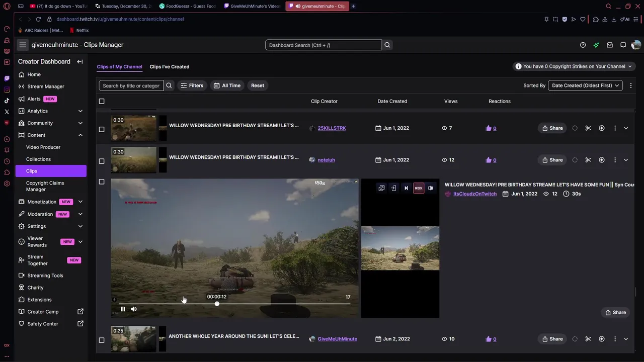Open the Twitch icon in Opera sidebar
The height and width of the screenshot is (362, 644).
tap(7, 78)
